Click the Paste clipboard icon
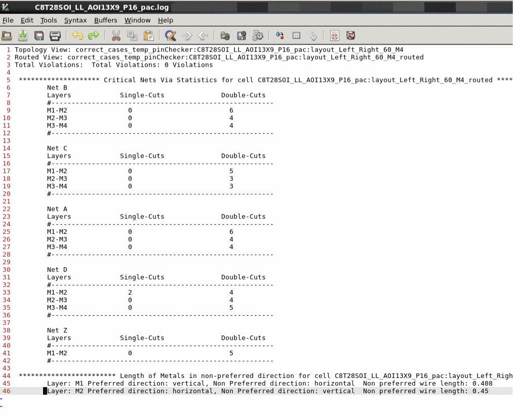Screen dimensions: 513x420 pos(148,35)
